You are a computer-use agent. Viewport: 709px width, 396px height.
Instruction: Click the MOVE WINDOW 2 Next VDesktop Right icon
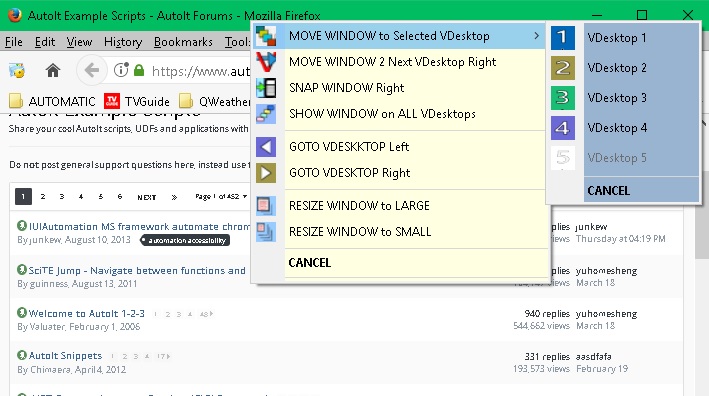[266, 62]
